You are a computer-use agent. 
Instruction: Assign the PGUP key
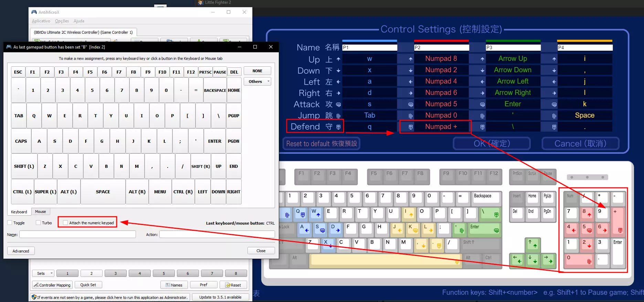tap(234, 116)
